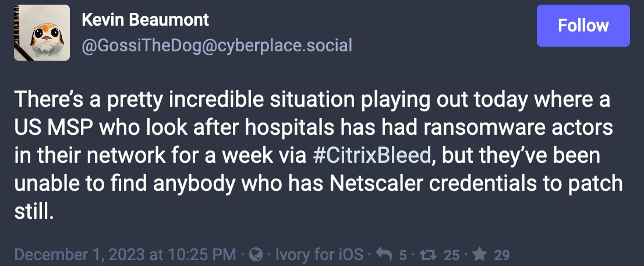The height and width of the screenshot is (266, 644).
Task: Open the Ivory for iOS link
Action: [x=318, y=255]
